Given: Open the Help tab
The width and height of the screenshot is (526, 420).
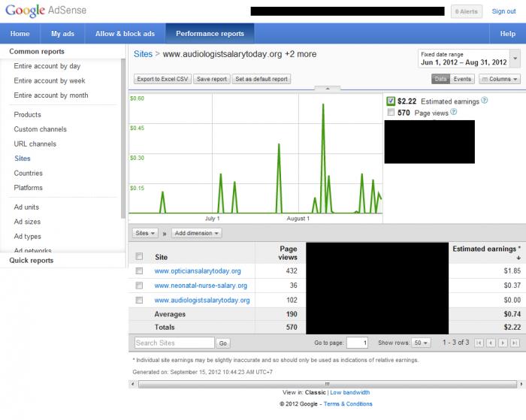Looking at the screenshot, I should click(507, 34).
